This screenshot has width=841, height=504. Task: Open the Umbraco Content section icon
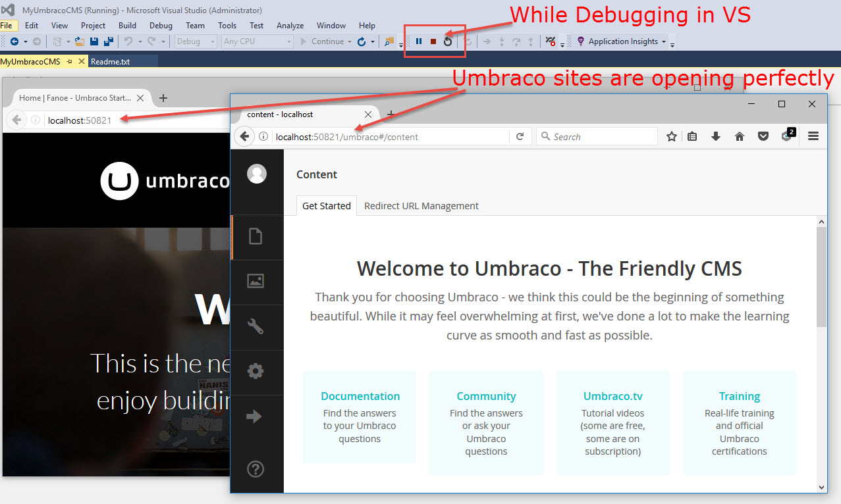coord(256,237)
